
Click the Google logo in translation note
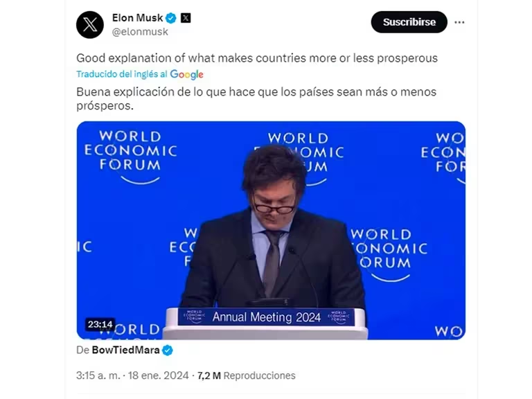coord(186,74)
